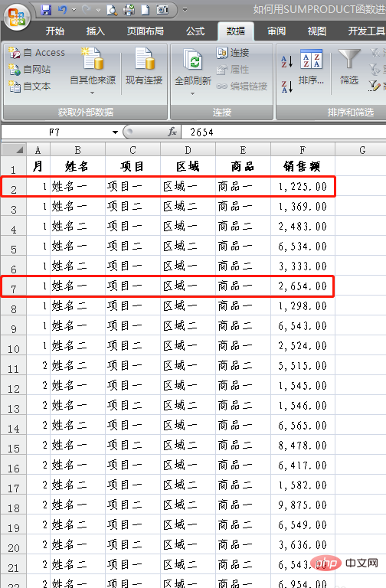
Task: Select cell with 1,225.00
Action: tap(303, 186)
